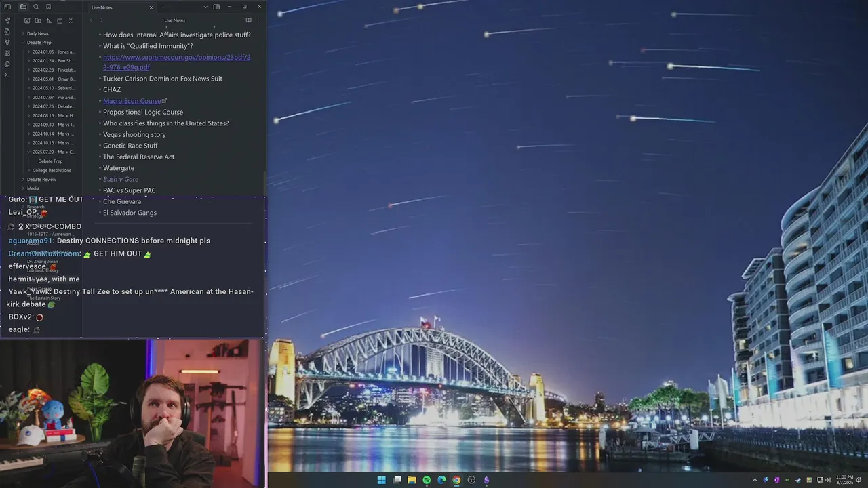Screen dimensions: 868x488
Task: Open the 2024.08.16 - Me + H... folder
Action: click(53, 115)
